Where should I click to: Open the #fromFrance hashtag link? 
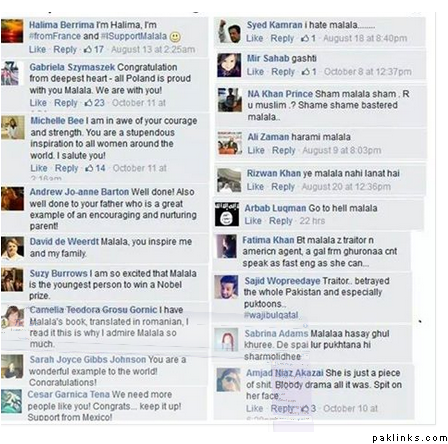point(55,36)
